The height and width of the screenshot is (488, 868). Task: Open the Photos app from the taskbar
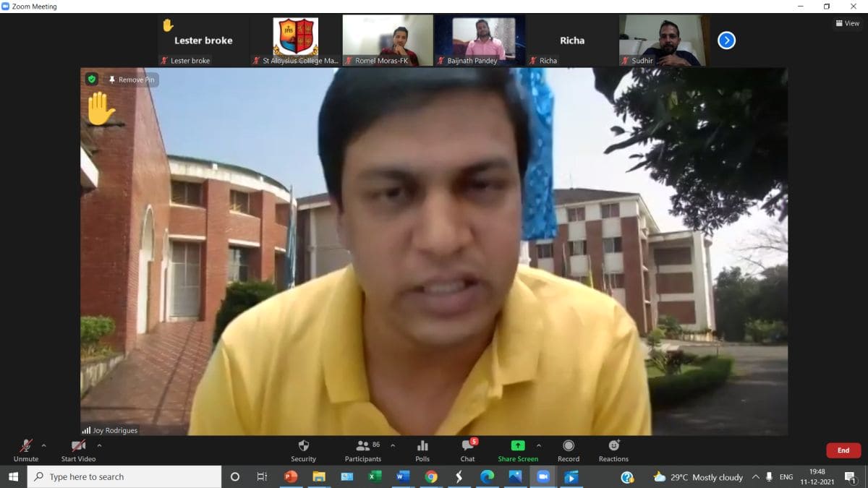515,476
